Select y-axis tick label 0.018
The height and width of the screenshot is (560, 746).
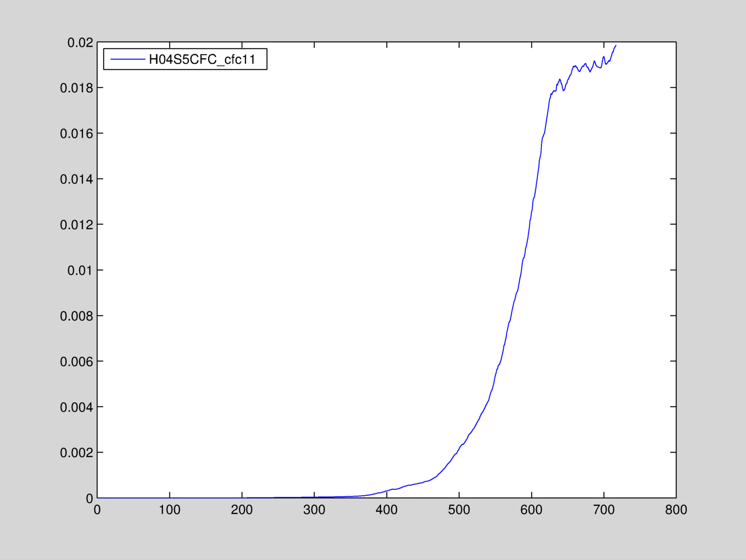(76, 88)
